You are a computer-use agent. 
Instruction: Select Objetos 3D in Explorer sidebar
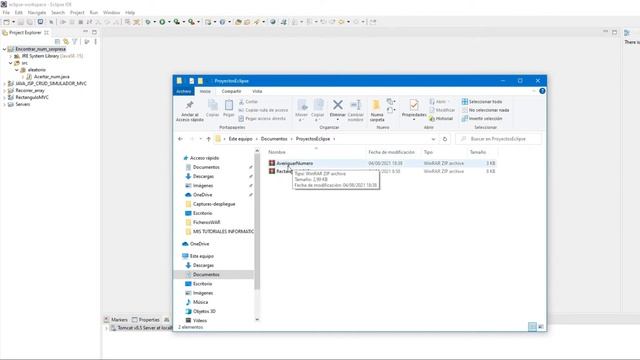(x=204, y=311)
